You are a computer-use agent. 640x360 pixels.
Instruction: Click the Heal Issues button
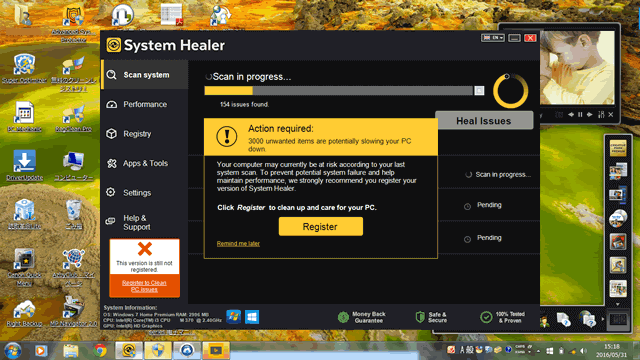point(484,121)
